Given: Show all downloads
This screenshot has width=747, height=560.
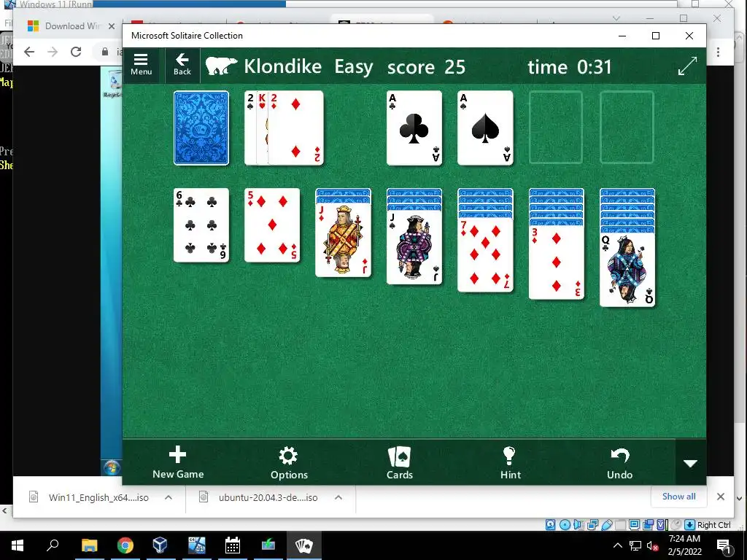Looking at the screenshot, I should 679,496.
